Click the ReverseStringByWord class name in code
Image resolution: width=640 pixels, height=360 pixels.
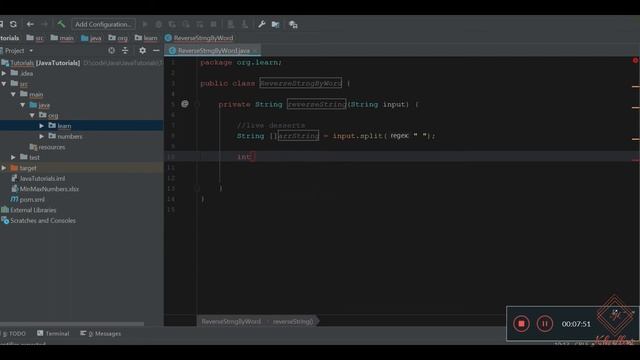(x=301, y=83)
